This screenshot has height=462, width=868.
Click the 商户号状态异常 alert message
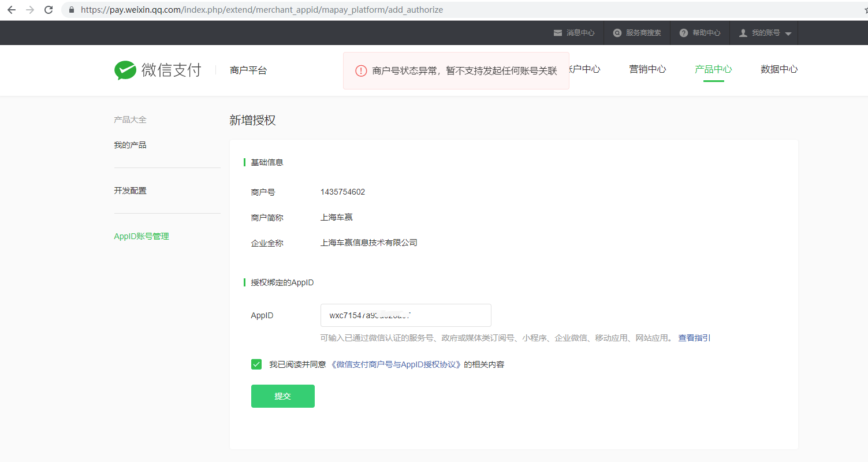(x=465, y=70)
